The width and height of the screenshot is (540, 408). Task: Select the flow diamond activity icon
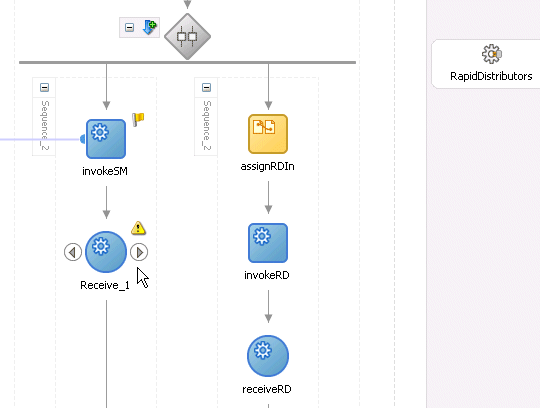(187, 36)
